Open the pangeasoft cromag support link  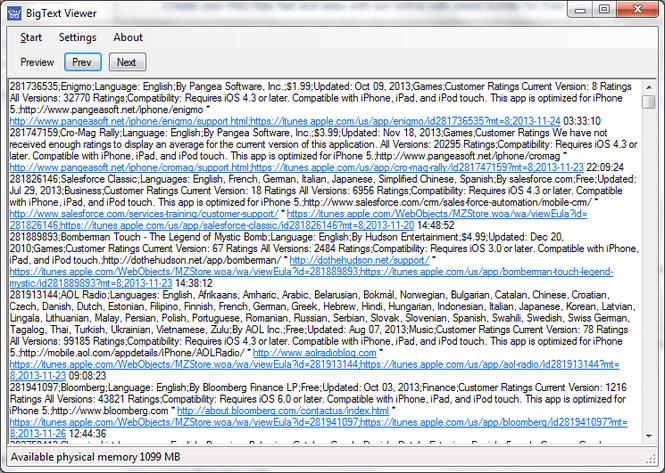[130, 168]
